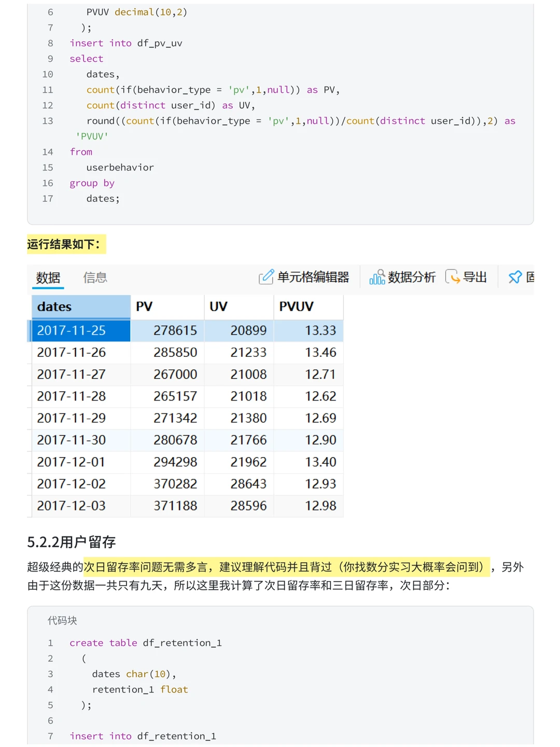Image resolution: width=560 pixels, height=747 pixels.
Task: Click the PVUV value 13.33
Action: [x=309, y=330]
